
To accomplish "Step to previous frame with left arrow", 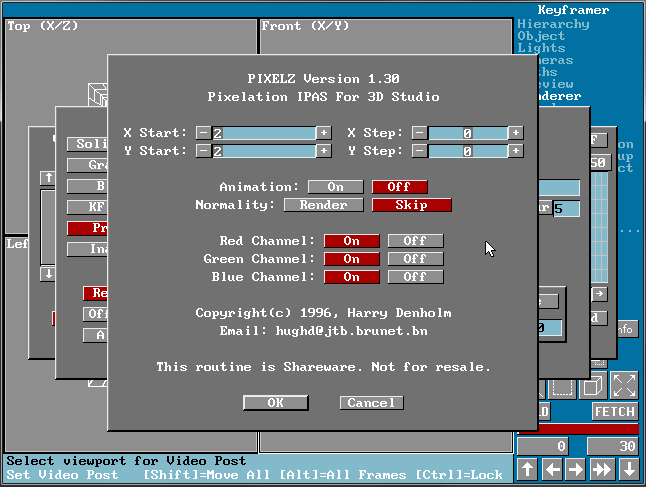I will [552, 469].
